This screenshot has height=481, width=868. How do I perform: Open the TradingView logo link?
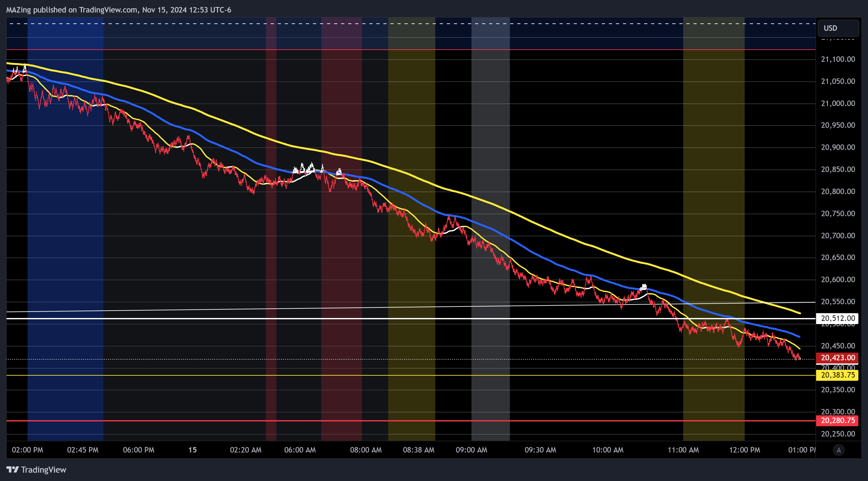[37, 469]
